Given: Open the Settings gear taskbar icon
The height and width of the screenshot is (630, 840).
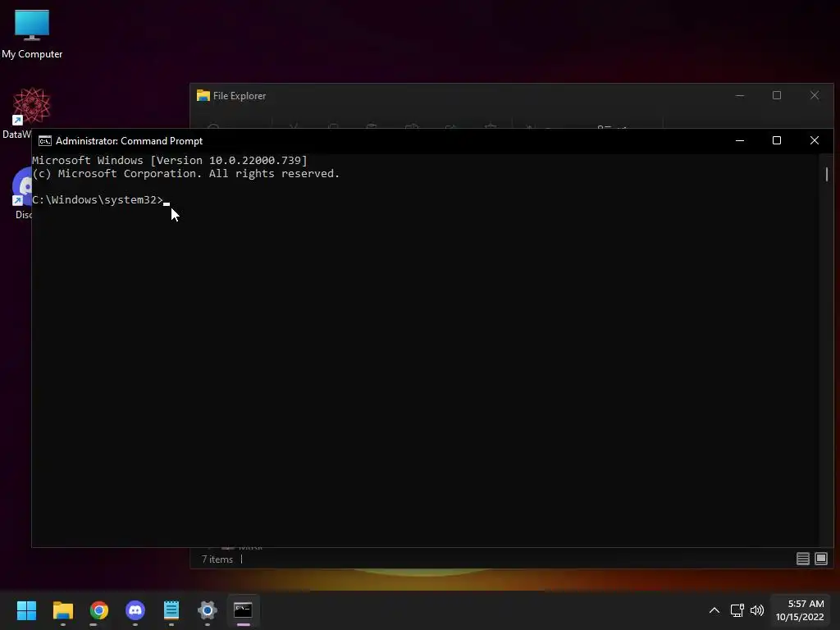Looking at the screenshot, I should click(208, 610).
